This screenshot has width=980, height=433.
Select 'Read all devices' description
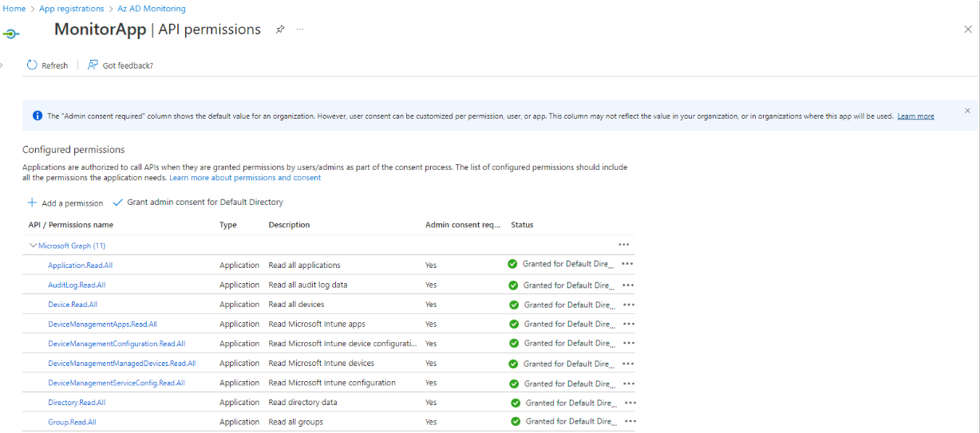coord(296,305)
